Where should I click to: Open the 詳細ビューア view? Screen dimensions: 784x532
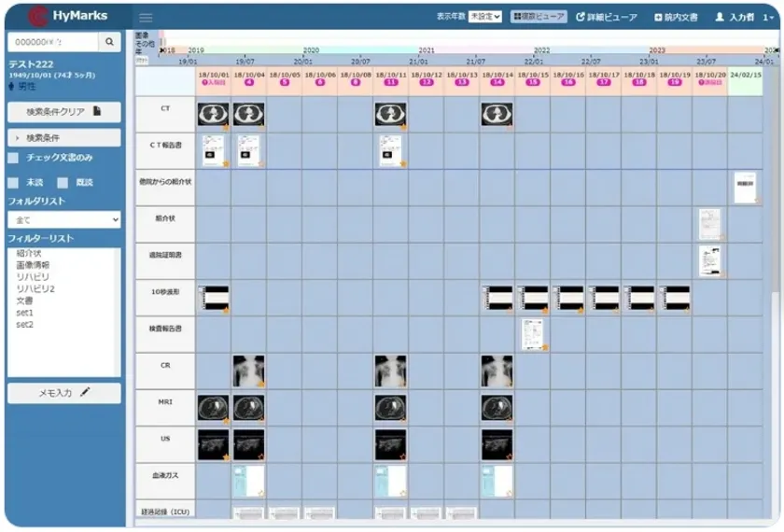point(607,17)
